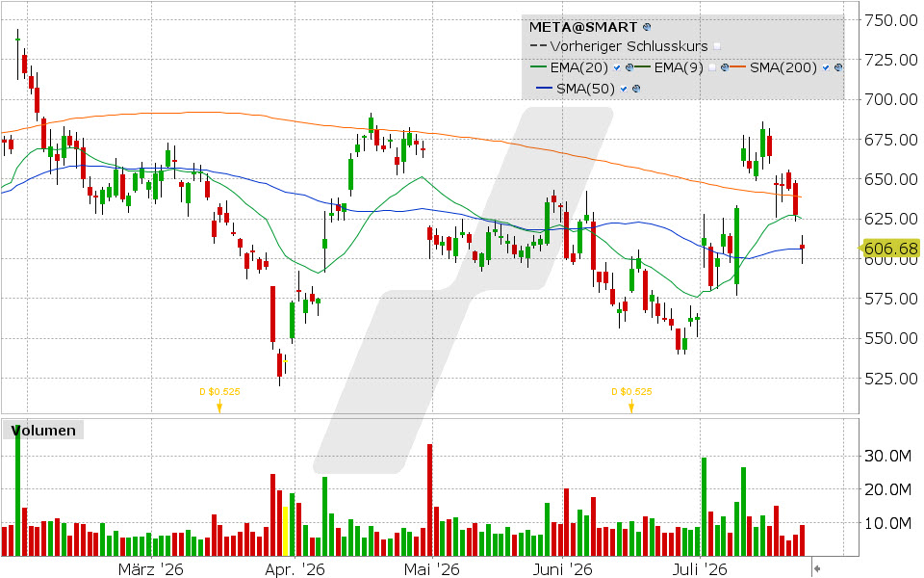Screen dimensions: 924x578
Task: Click the SMA(50) legend label
Action: [x=586, y=89]
